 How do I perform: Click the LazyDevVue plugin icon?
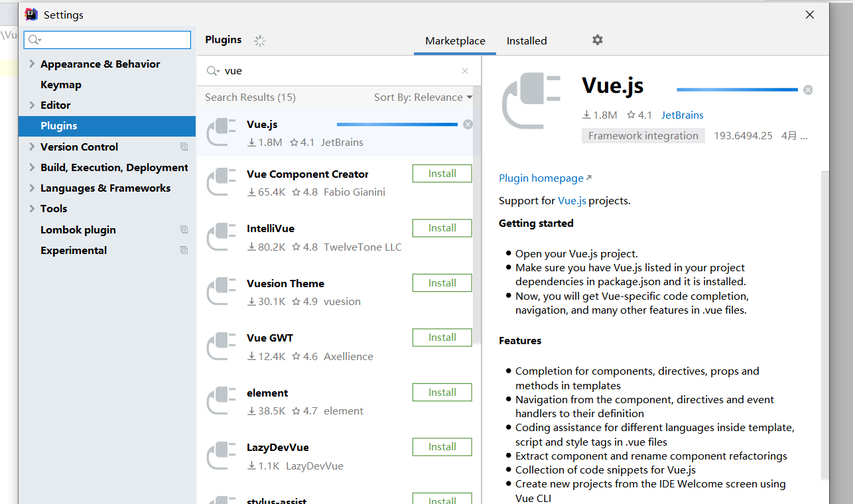pyautogui.click(x=222, y=456)
